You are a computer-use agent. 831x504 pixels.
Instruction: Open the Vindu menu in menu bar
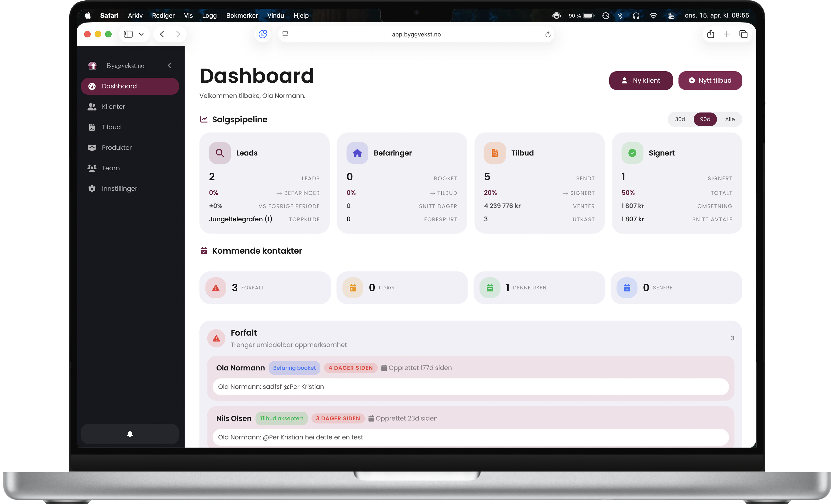click(276, 15)
